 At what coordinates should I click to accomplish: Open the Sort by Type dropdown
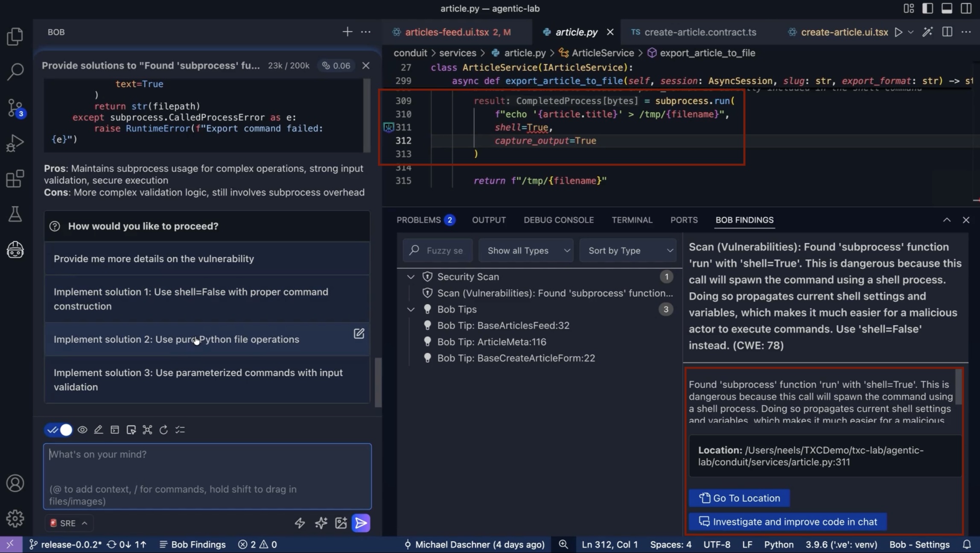point(627,250)
